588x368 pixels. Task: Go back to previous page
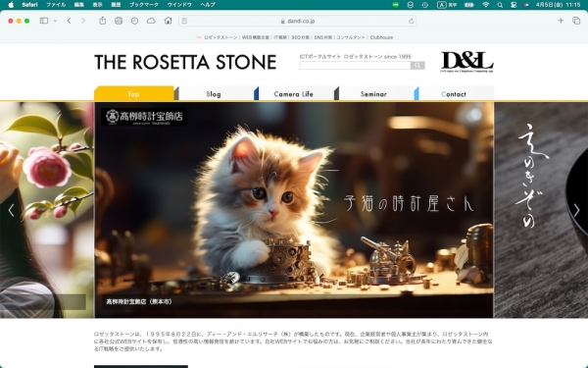[69, 21]
